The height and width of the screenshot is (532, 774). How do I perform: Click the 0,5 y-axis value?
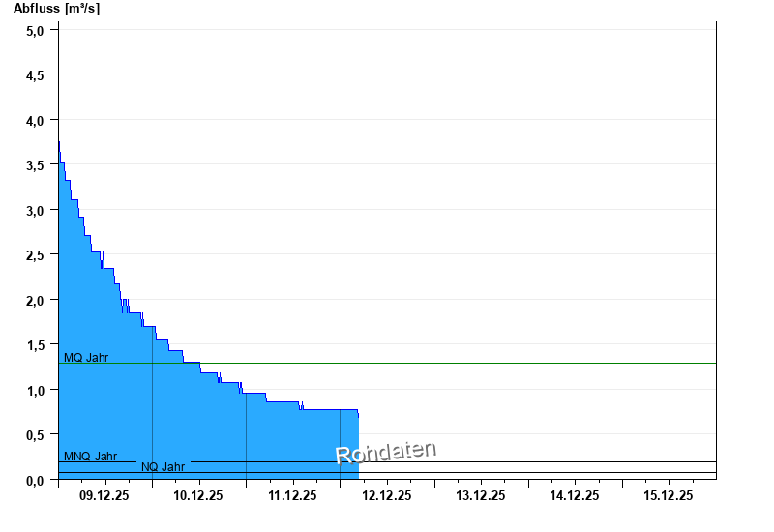pyautogui.click(x=35, y=435)
